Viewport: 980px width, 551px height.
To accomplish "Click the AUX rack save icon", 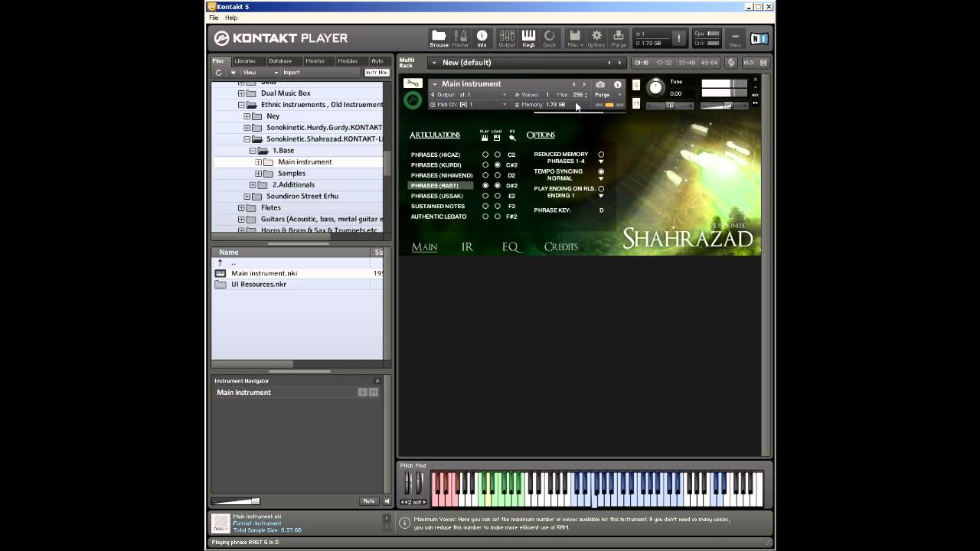I will [763, 63].
